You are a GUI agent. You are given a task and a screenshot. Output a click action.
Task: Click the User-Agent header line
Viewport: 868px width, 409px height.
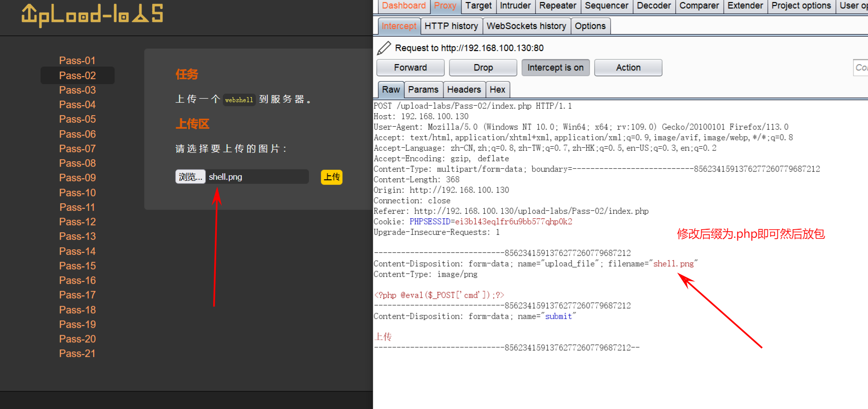point(581,127)
